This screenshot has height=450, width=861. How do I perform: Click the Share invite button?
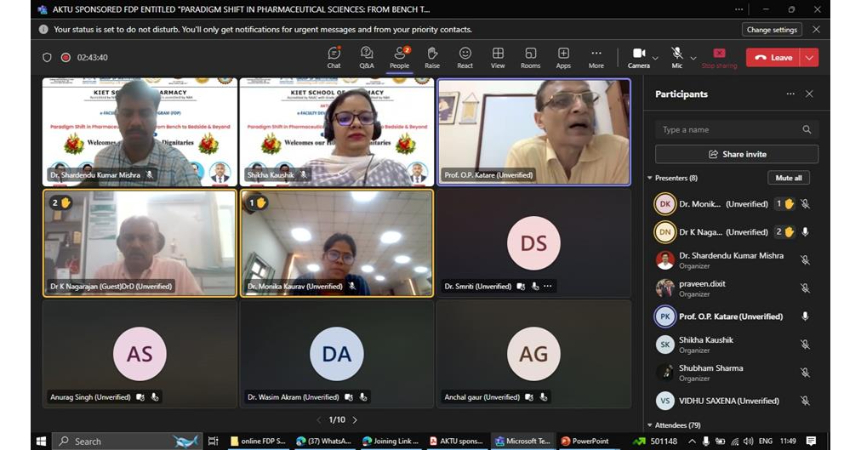pyautogui.click(x=736, y=154)
